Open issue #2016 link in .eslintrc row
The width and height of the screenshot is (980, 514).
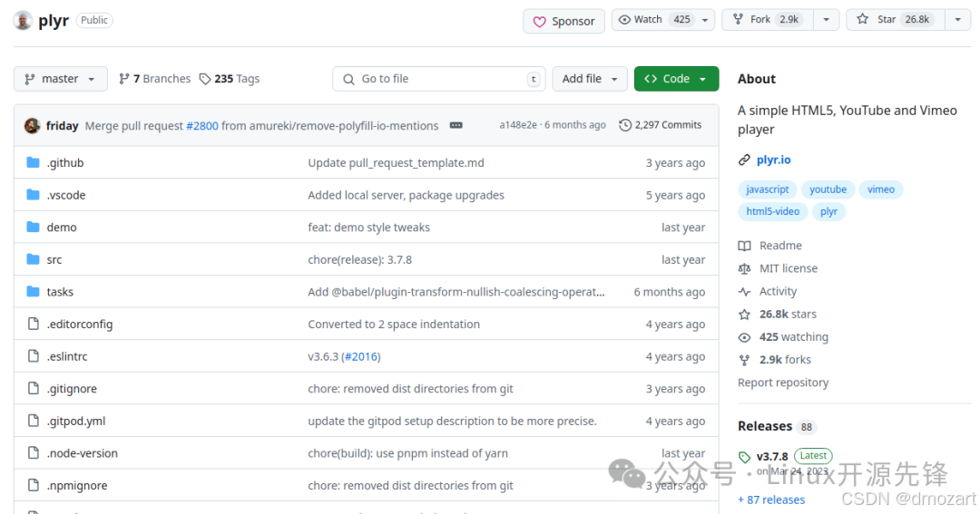(360, 356)
